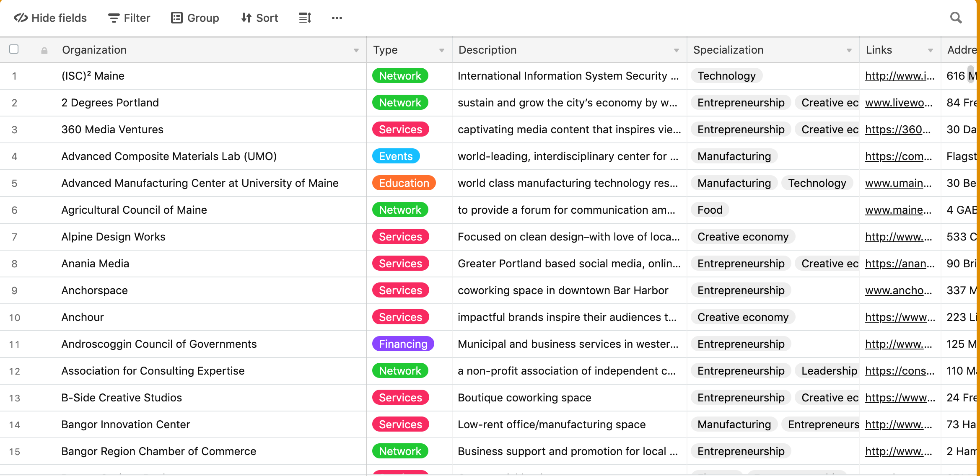Open the Sort options
980x476 pixels.
pos(259,18)
